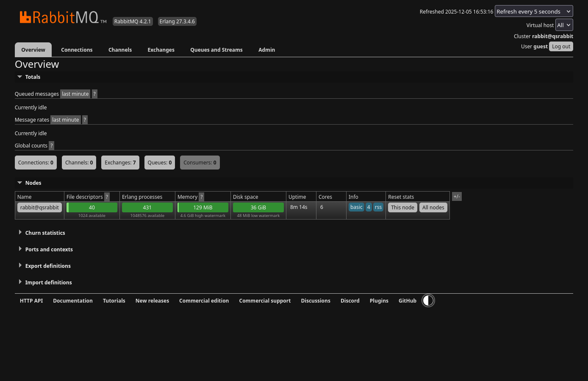Click the green Memory usage gauge
This screenshot has height=381, width=588.
coord(202,207)
